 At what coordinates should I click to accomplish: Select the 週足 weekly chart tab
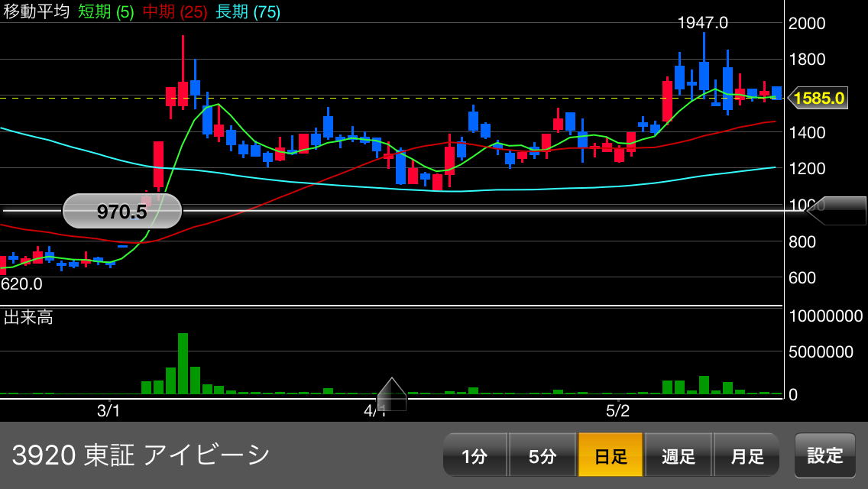[x=679, y=456]
